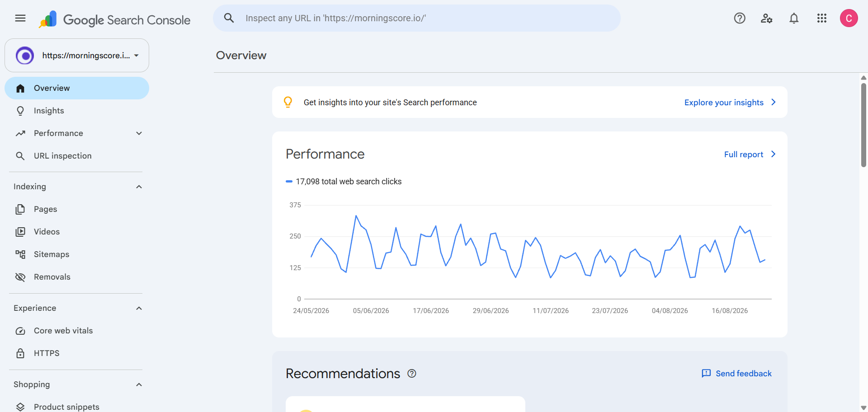This screenshot has width=868, height=412.
Task: Click the scrollbar down arrow
Action: [863, 407]
